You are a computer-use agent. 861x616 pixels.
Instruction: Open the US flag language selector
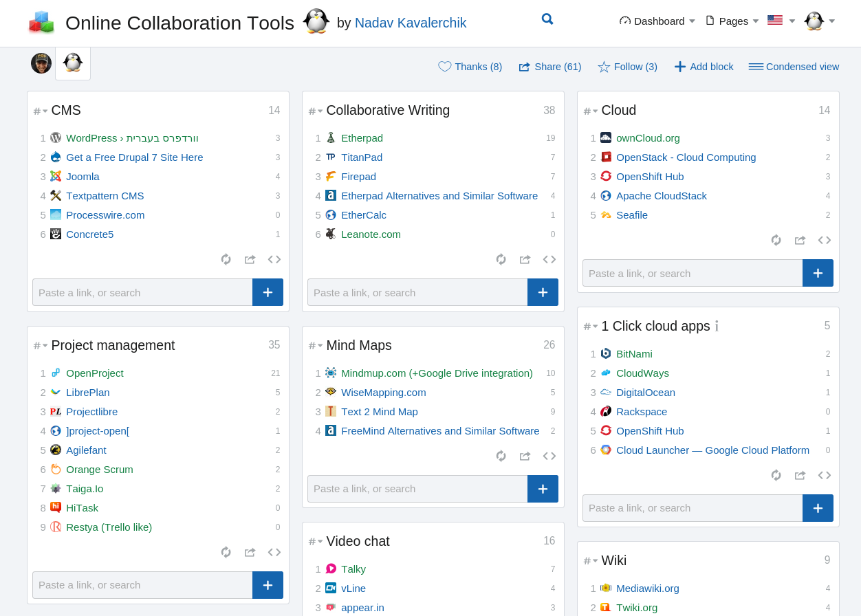pos(781,21)
